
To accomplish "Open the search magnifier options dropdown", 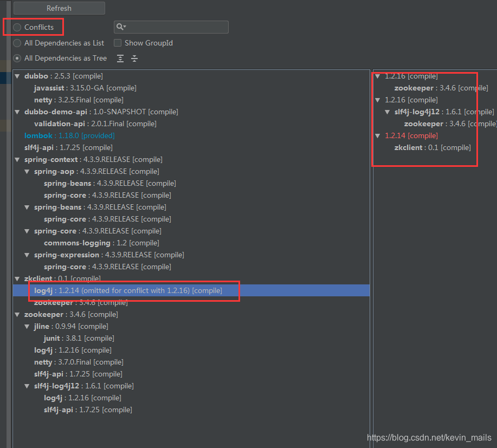I will point(121,27).
